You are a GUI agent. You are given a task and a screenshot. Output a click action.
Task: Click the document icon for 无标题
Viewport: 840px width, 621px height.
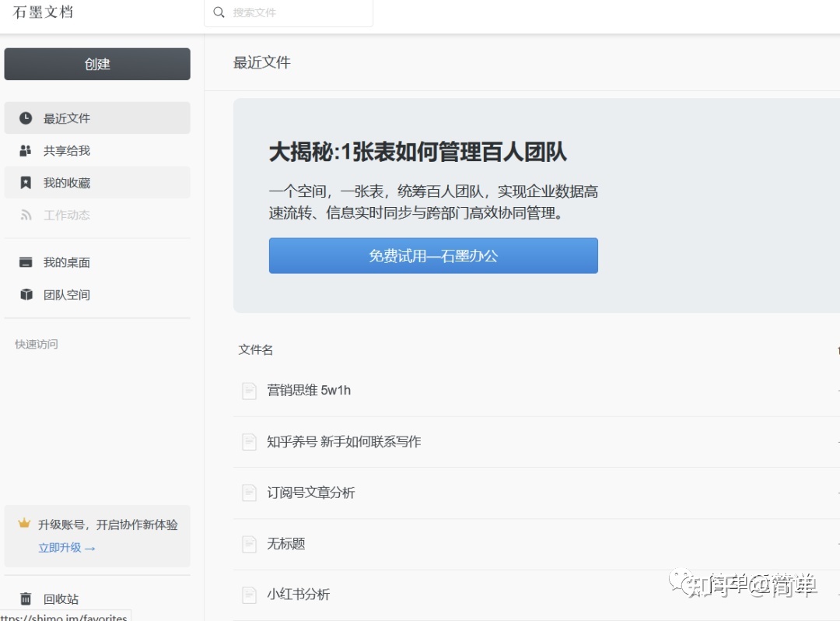click(x=249, y=545)
